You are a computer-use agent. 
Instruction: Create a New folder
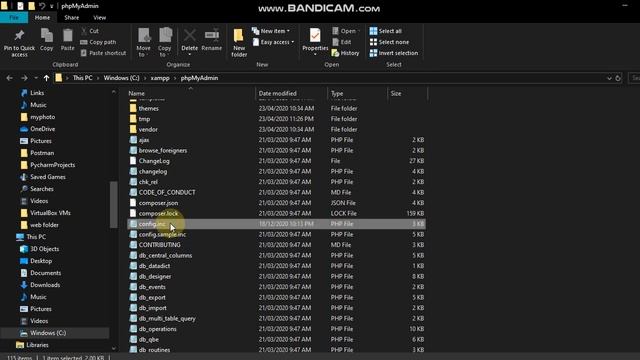coord(239,42)
